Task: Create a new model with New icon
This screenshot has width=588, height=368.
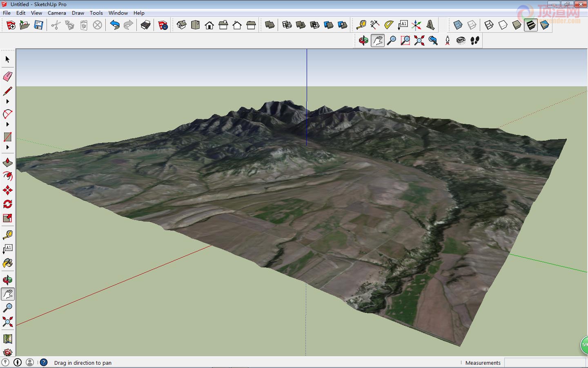Action: [x=11, y=25]
